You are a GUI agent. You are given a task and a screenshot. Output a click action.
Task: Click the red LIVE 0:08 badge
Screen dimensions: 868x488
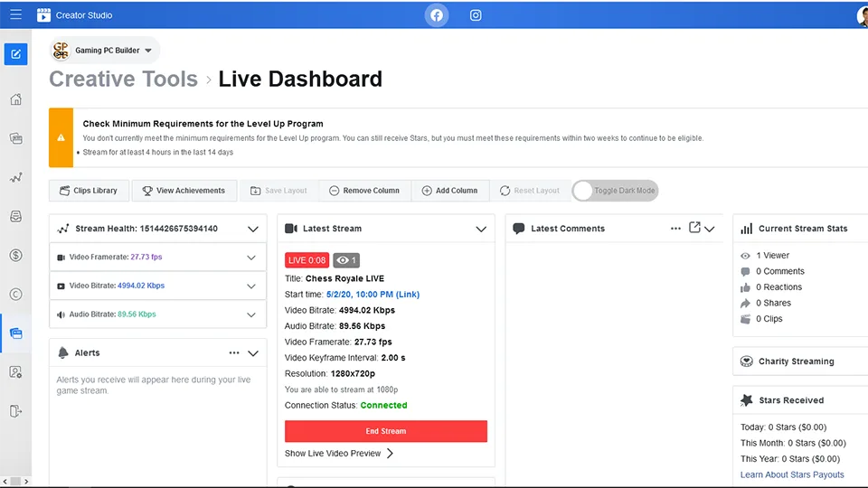pos(307,260)
